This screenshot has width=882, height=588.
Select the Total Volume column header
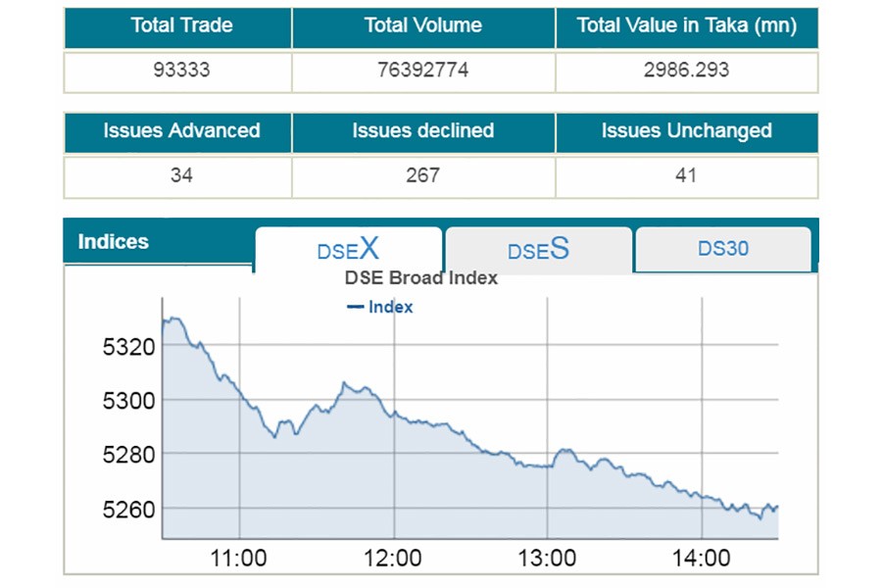click(x=423, y=26)
